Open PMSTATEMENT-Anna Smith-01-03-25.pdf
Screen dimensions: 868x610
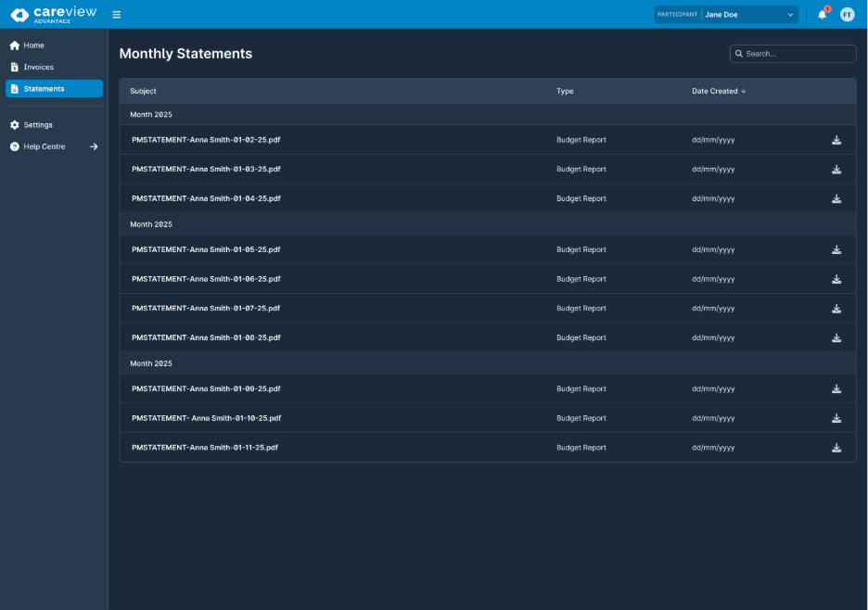pos(206,170)
